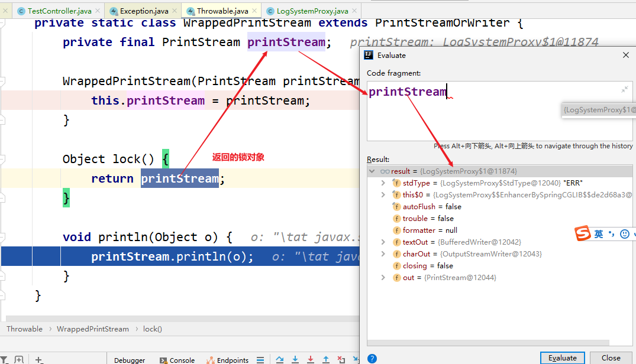Close the TestController.java tab
The width and height of the screenshot is (636, 364).
point(98,11)
